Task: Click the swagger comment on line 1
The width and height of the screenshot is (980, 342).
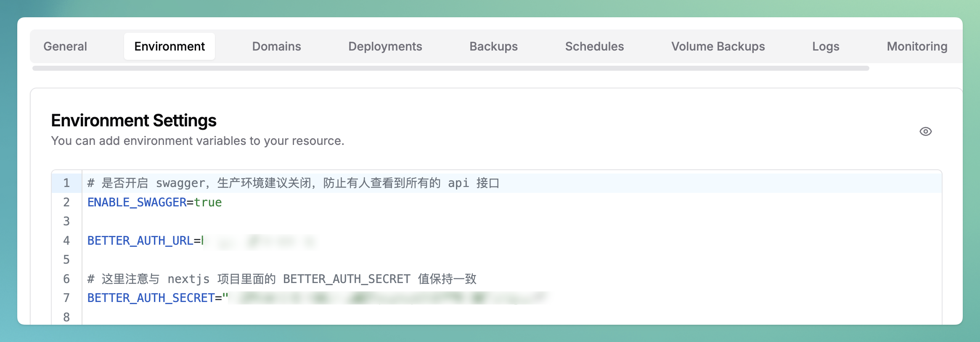Action: 293,183
